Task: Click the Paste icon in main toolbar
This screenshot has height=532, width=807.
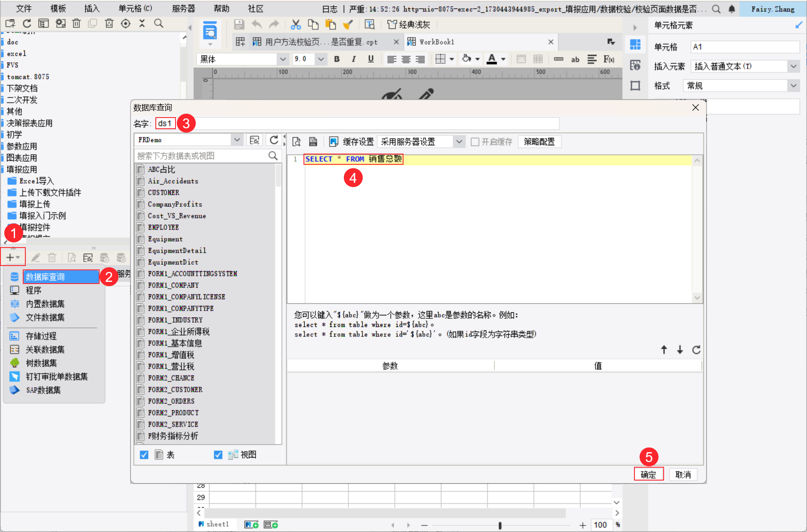Action: [331, 24]
